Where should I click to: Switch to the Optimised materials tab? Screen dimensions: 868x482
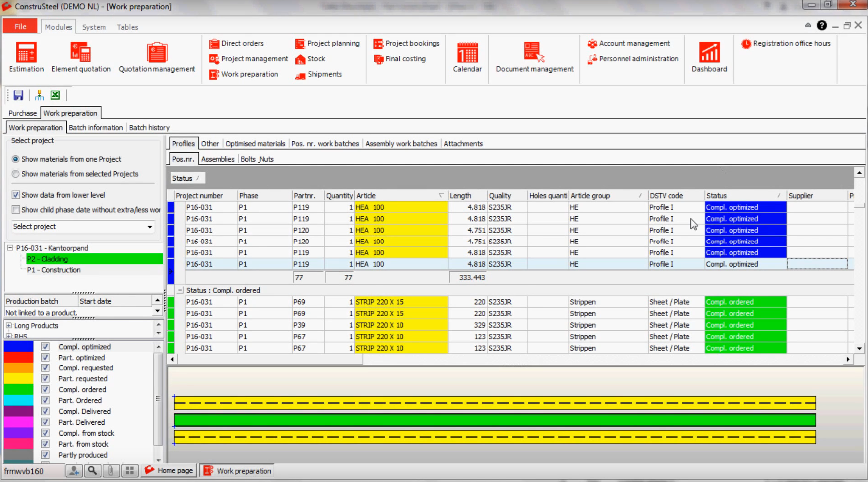click(255, 144)
